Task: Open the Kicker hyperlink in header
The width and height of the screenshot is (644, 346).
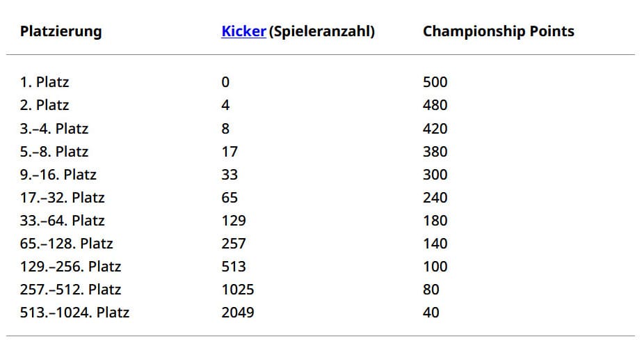Action: [x=243, y=31]
